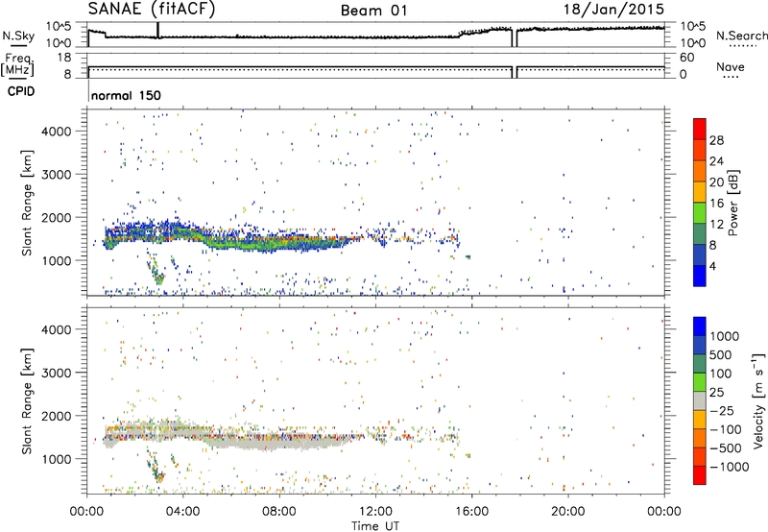Click the 'Slant Range [km]' title of power panel
This screenshot has width=768, height=532.
coord(27,203)
